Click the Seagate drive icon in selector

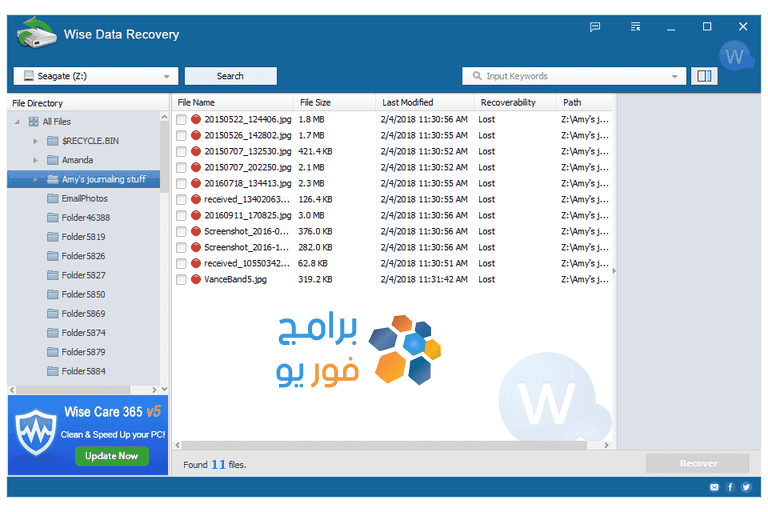(x=29, y=76)
